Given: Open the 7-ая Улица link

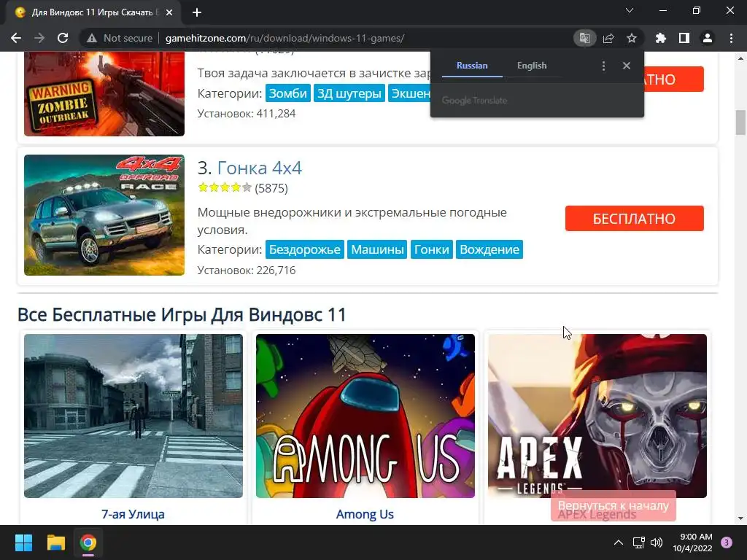Looking at the screenshot, I should 133,514.
